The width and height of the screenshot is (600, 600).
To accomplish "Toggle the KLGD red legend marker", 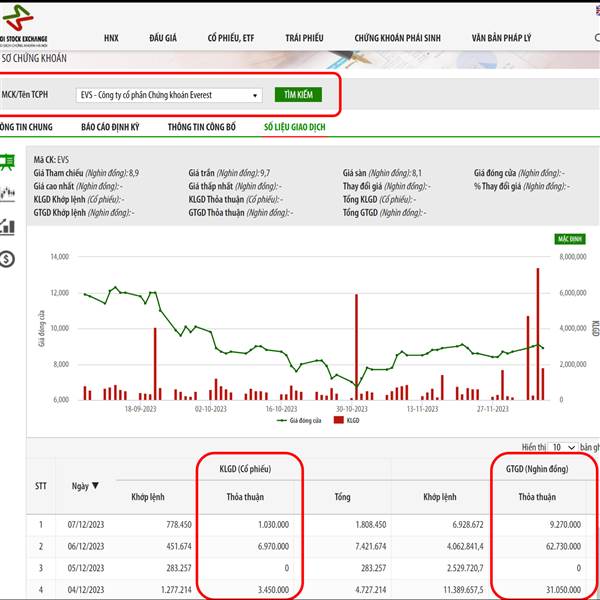I will point(339,420).
